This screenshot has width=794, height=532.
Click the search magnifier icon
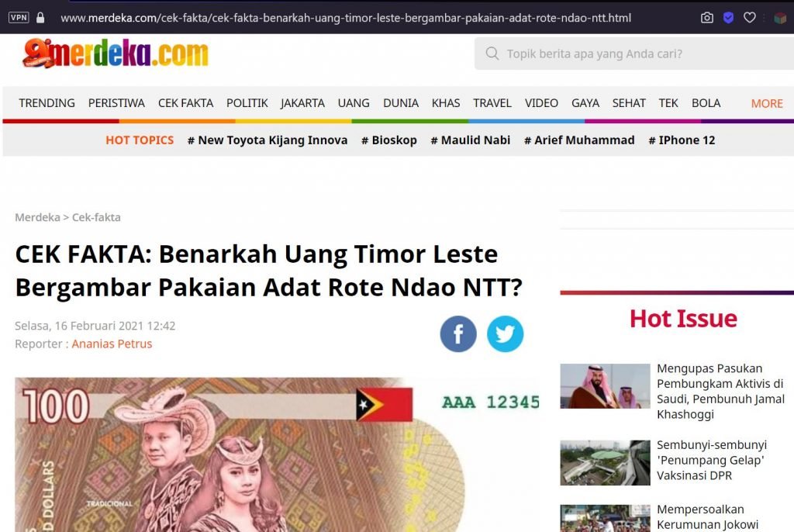(492, 54)
